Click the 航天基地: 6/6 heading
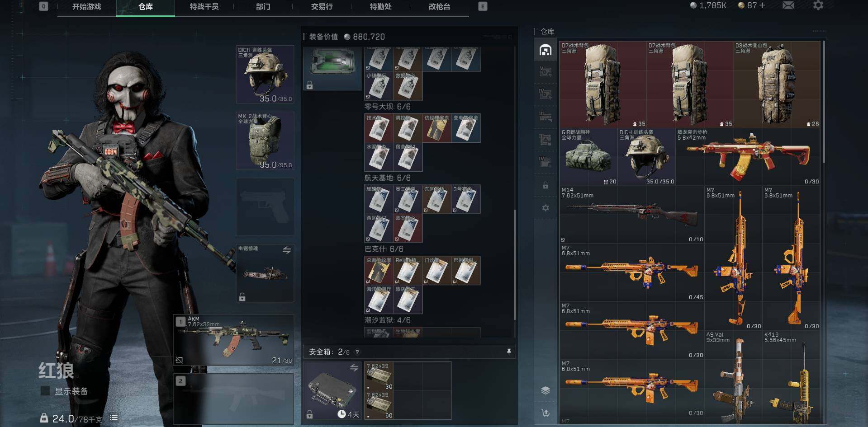 pyautogui.click(x=388, y=178)
